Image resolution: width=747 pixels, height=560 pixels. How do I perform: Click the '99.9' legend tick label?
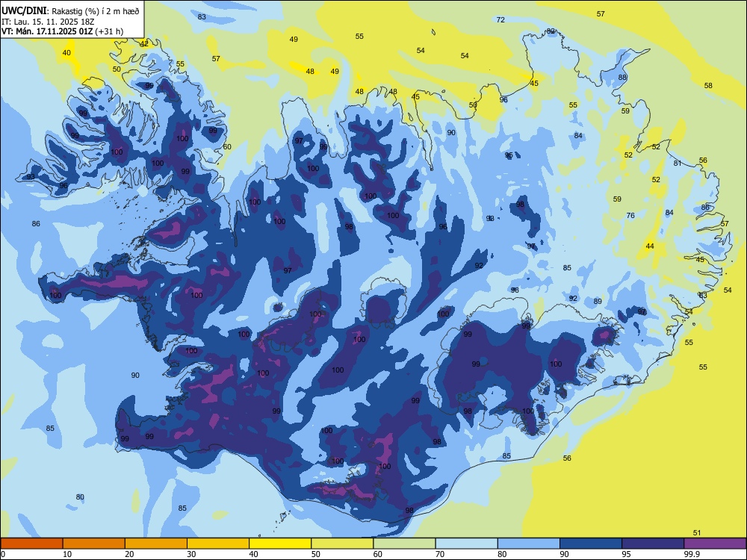pyautogui.click(x=691, y=554)
